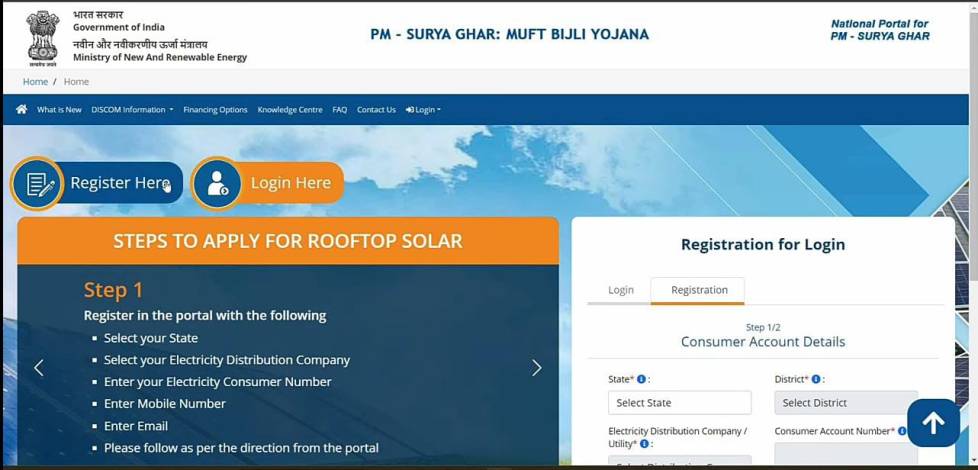Click 'Enter your Electricity Consumer Number' item
Viewport: 978px width, 470px height.
(x=218, y=381)
